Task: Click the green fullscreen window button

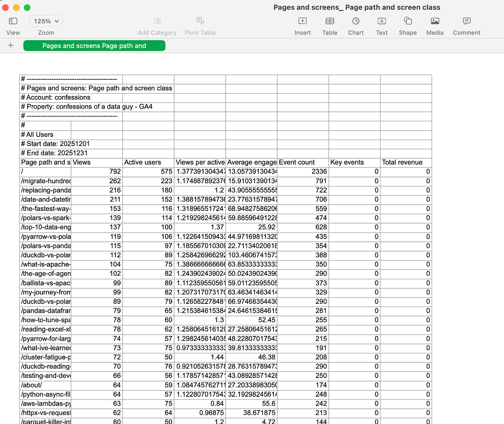Action: point(27,7)
